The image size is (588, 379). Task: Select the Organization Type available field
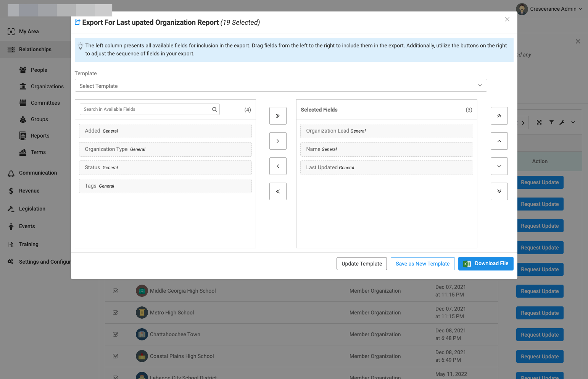click(165, 149)
